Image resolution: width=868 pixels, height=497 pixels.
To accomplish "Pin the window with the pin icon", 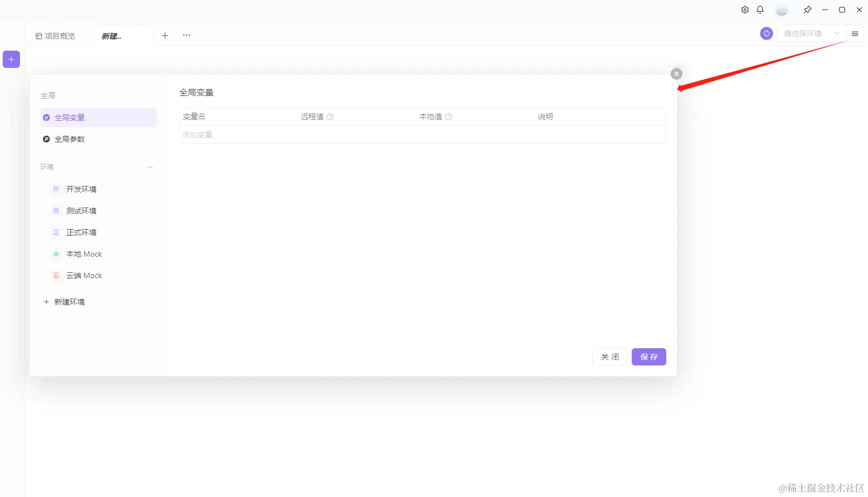I will click(808, 10).
